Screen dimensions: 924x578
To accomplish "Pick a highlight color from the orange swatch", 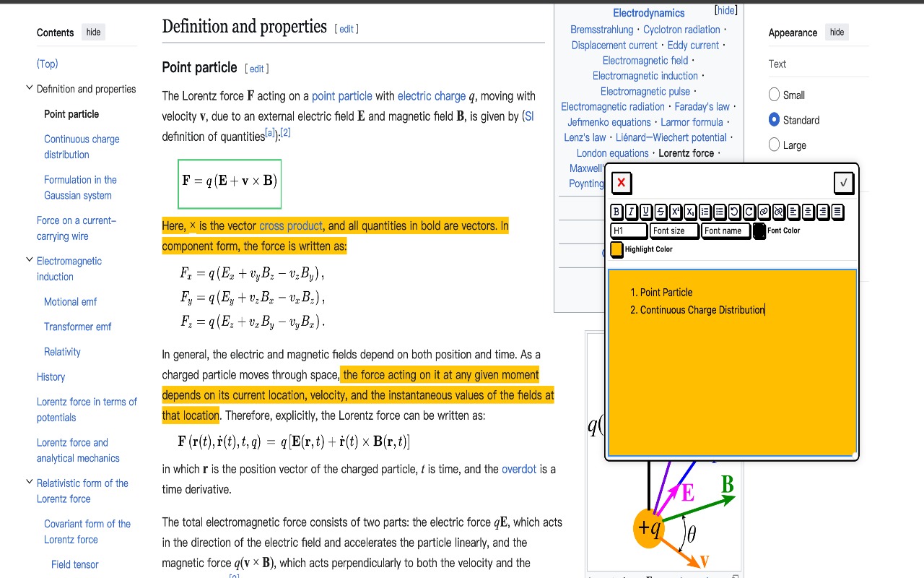I will pyautogui.click(x=616, y=249).
